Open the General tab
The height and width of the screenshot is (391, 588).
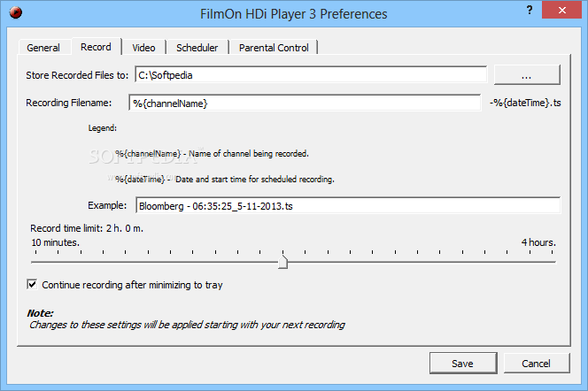coord(43,48)
